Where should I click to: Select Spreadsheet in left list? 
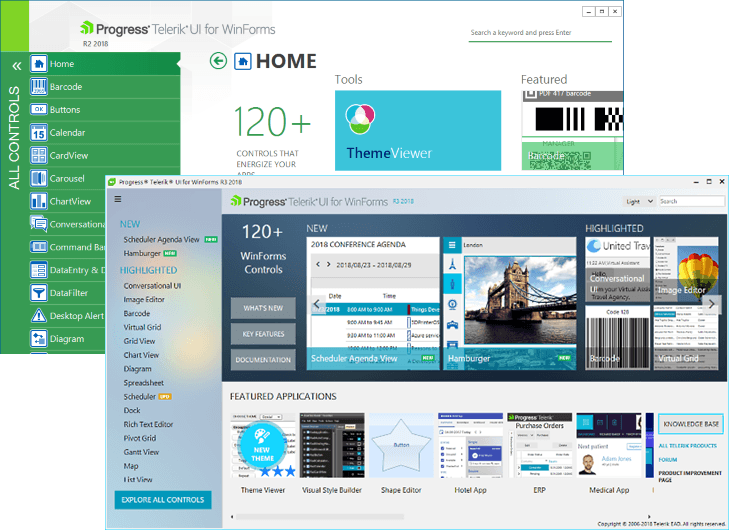tap(144, 383)
